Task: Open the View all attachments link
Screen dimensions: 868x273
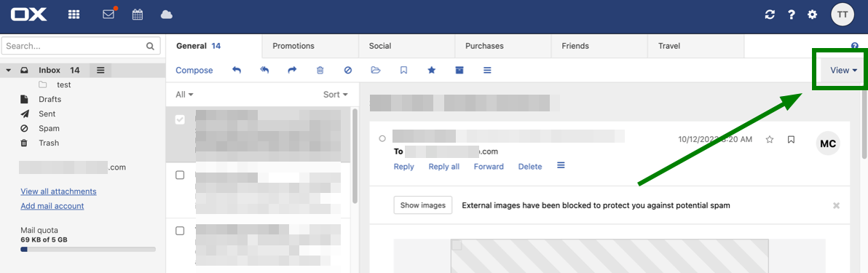Action: [x=59, y=191]
